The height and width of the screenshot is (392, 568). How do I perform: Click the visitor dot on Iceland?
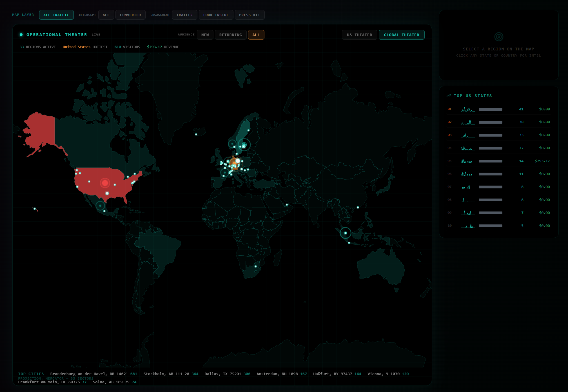[196, 134]
